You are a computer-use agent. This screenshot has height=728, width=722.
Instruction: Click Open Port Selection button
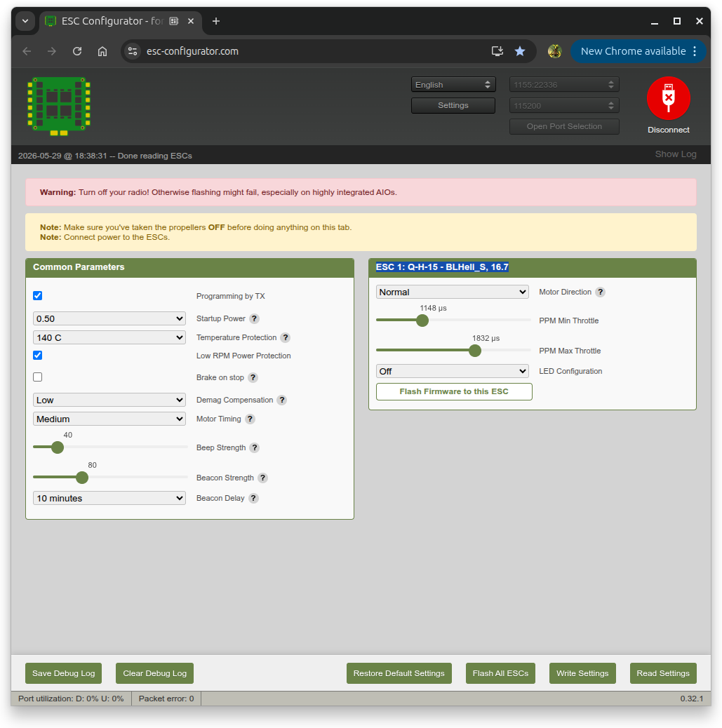[564, 126]
